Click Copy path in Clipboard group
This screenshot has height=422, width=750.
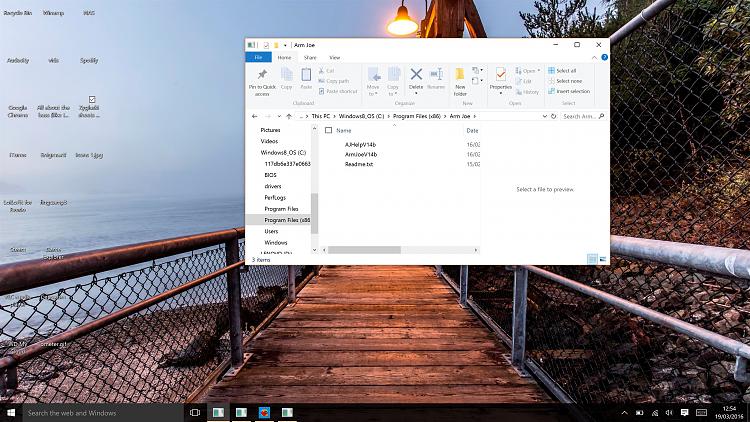333,81
